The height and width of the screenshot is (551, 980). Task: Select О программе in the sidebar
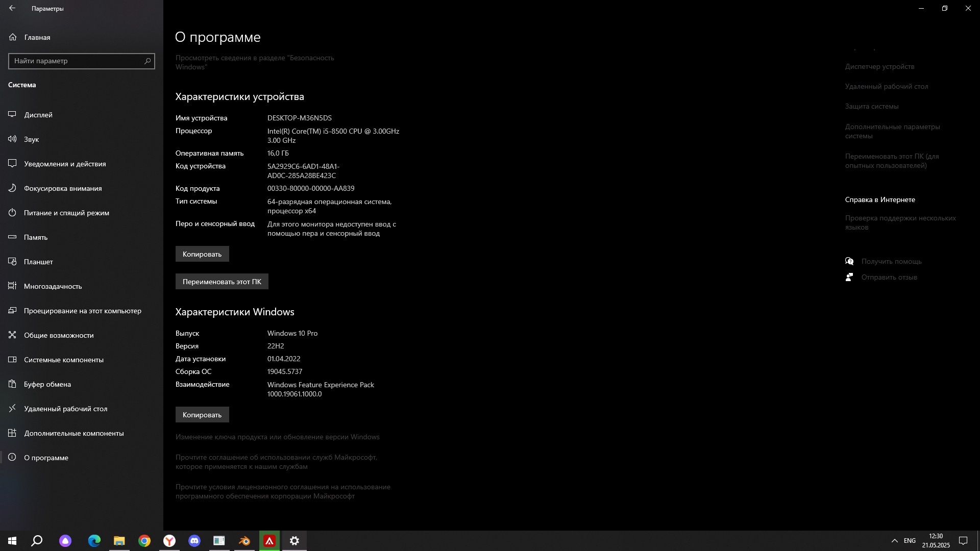82,458
